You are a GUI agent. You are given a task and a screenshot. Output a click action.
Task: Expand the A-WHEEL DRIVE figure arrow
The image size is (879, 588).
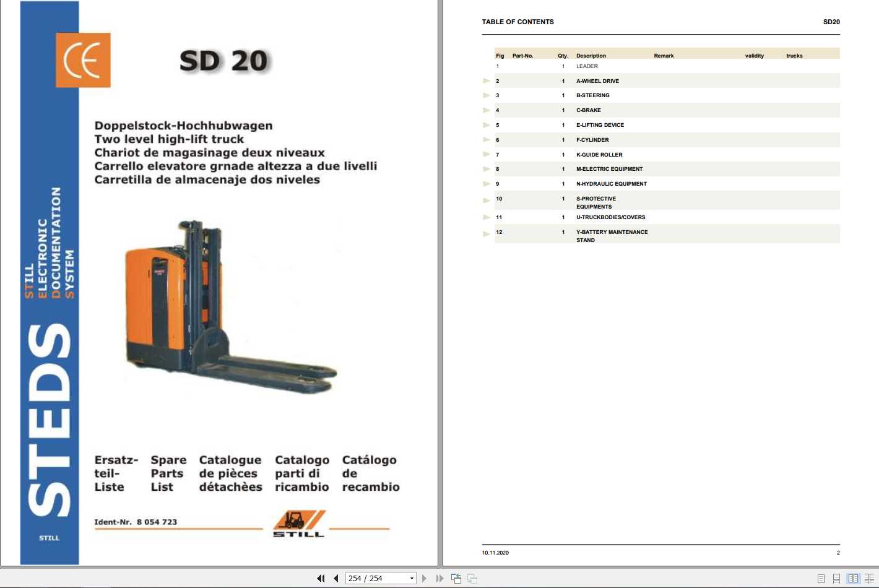click(x=487, y=80)
